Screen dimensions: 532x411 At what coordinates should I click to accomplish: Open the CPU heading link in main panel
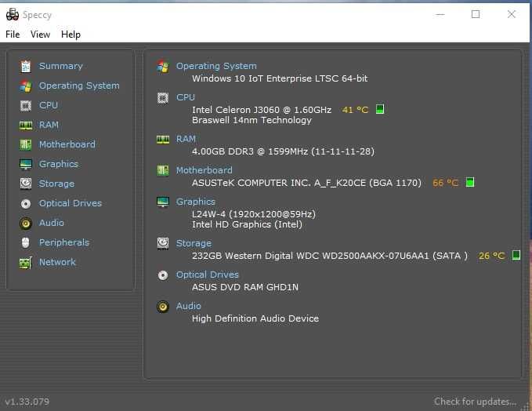tap(185, 97)
